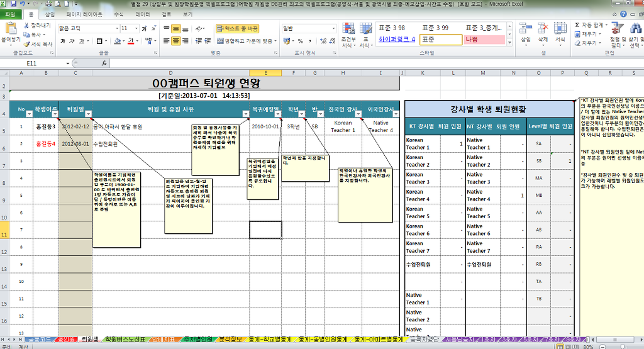The width and height of the screenshot is (644, 349).
Task: Click the Undo arrow icon
Action: tap(23, 4)
